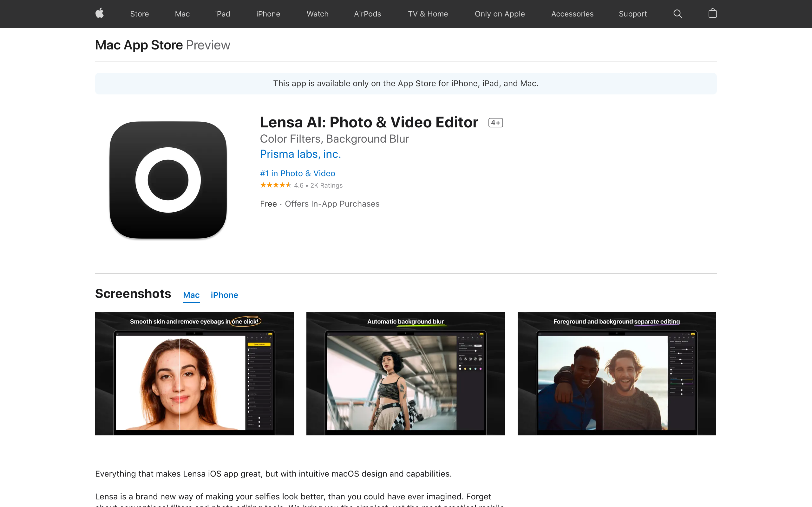Open the search magnifier icon
Viewport: 812px width, 507px height.
(x=678, y=14)
